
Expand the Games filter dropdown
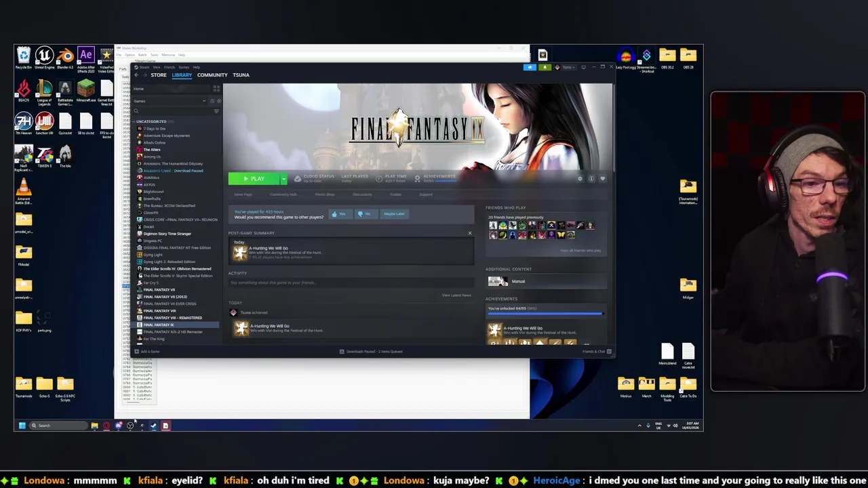click(x=170, y=101)
